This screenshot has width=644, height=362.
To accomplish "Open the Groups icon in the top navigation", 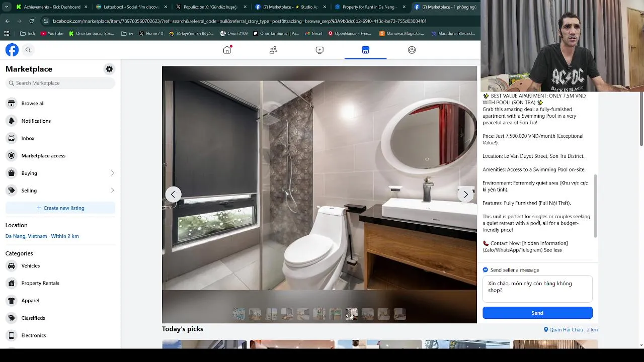I will tap(412, 50).
